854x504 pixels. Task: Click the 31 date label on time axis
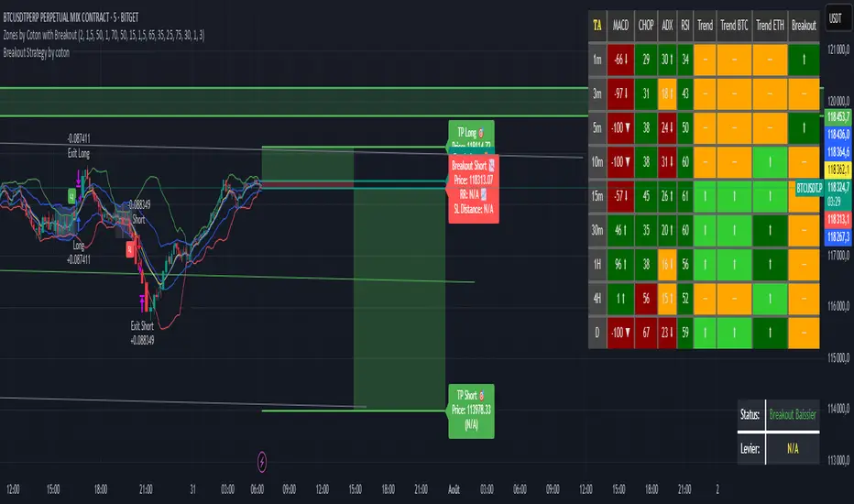coord(192,489)
